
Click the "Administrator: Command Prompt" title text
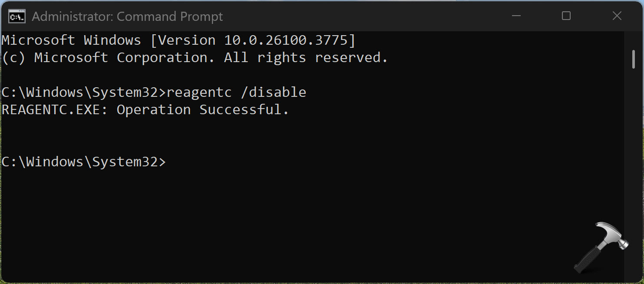click(x=127, y=17)
